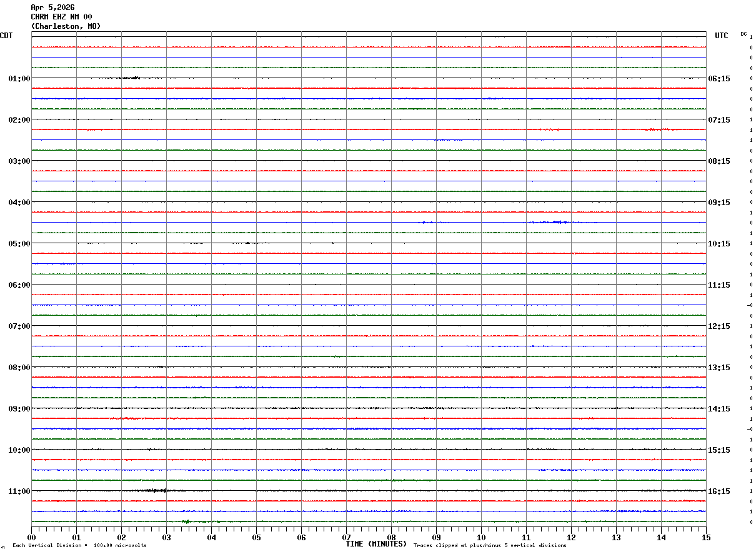Click the 01:00 CDT row label

click(19, 78)
